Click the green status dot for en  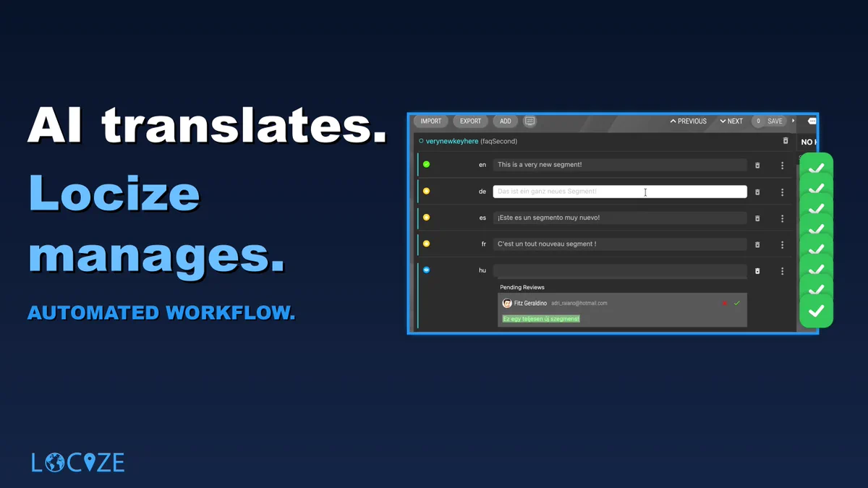[x=426, y=164]
